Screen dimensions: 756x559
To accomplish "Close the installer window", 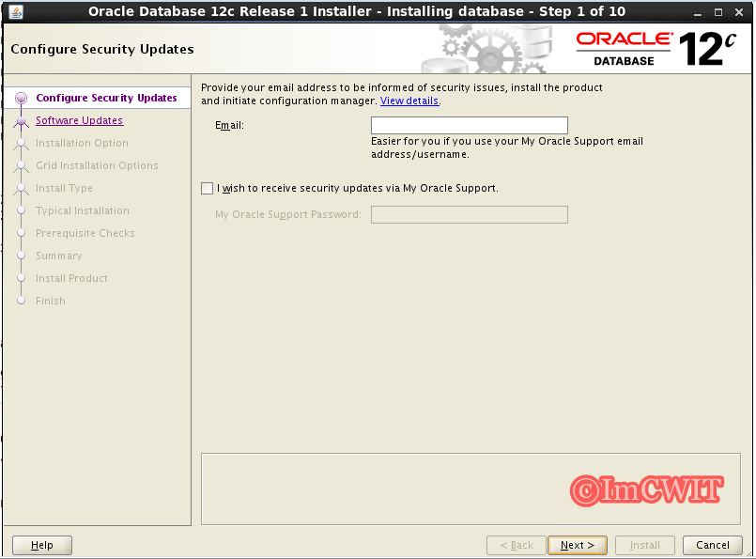I will [739, 12].
